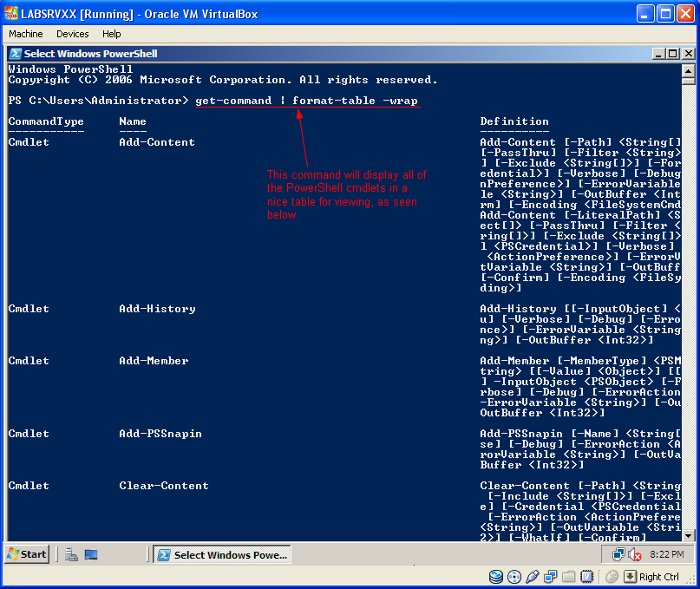700x589 pixels.
Task: Click the scrollbar thumb in PowerShell
Action: tap(689, 81)
